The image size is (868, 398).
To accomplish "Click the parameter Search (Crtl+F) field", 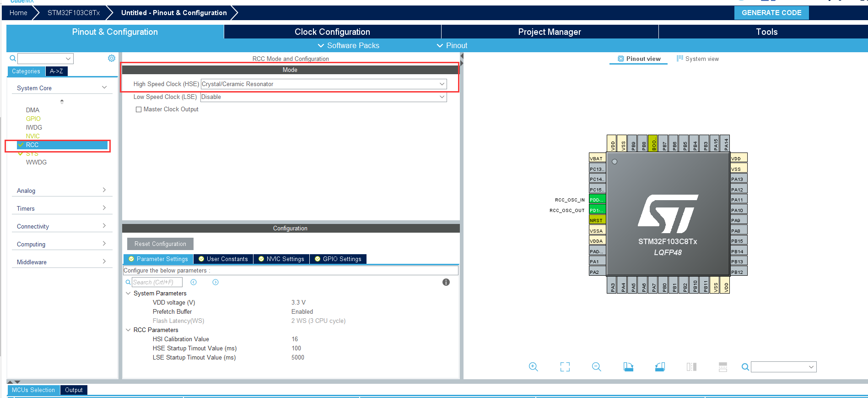I will click(157, 282).
